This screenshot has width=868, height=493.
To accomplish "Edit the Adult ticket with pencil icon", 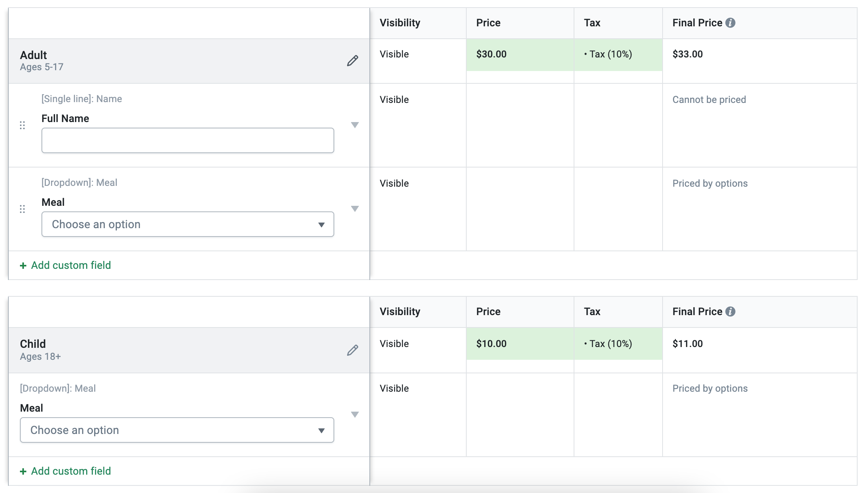I will click(x=352, y=61).
